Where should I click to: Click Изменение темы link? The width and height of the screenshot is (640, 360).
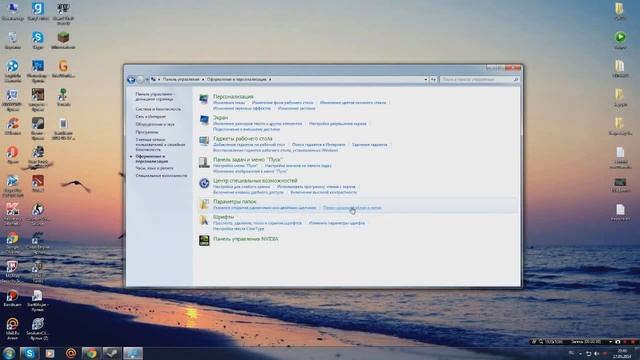[x=229, y=103]
